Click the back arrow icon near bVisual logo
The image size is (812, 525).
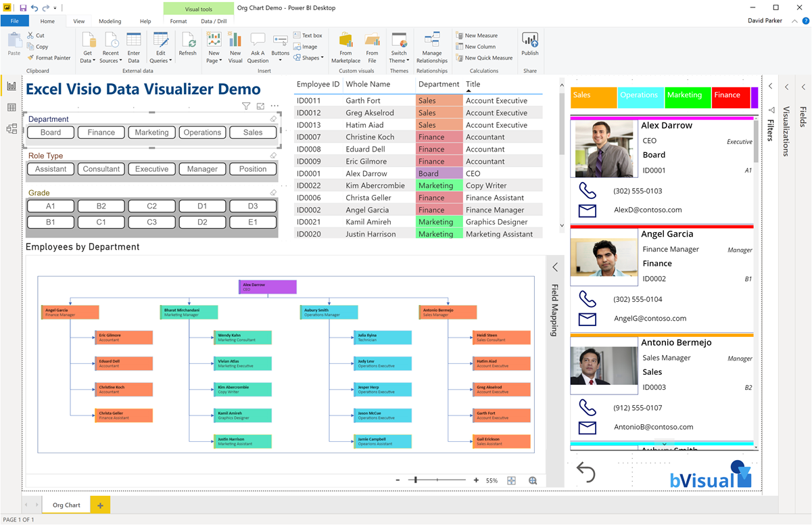(x=586, y=472)
